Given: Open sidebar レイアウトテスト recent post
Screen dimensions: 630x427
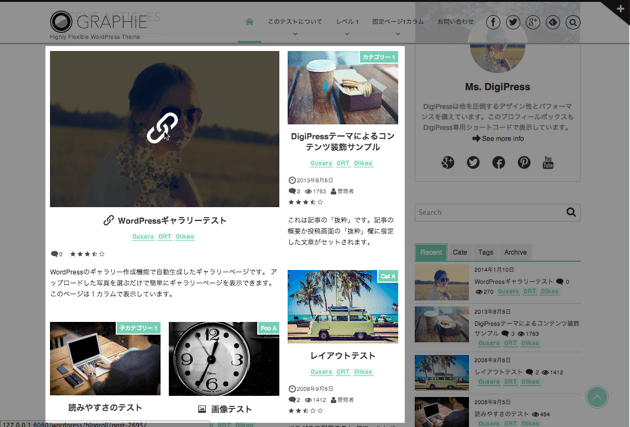Looking at the screenshot, I should [x=499, y=372].
